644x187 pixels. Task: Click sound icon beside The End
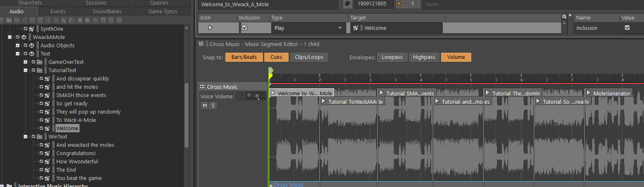[x=47, y=170]
